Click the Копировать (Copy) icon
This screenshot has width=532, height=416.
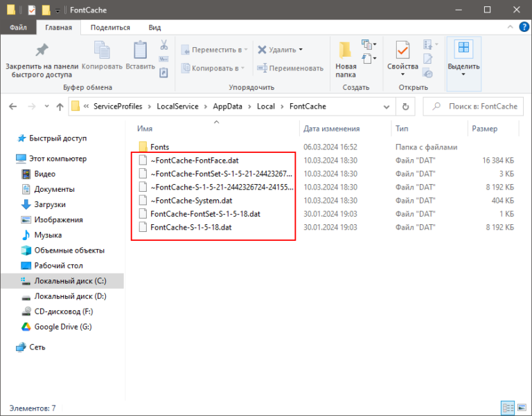click(x=102, y=51)
